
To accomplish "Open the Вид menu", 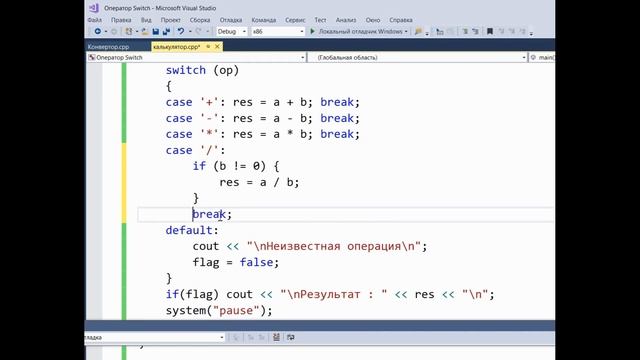I will [146, 20].
